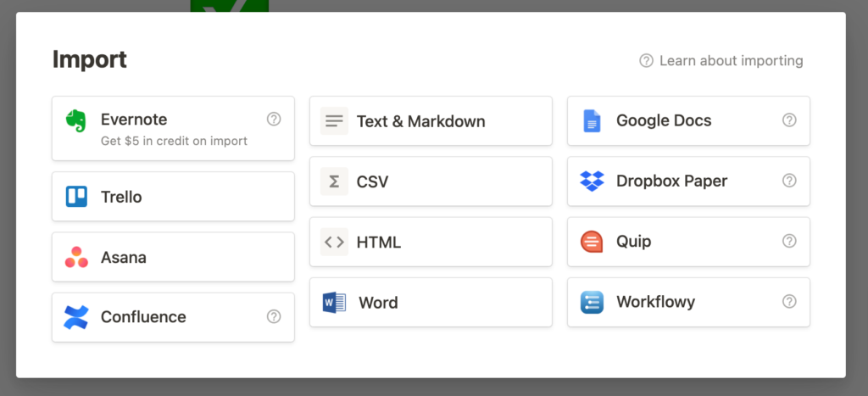Click the green Evernote elephant icon
The image size is (868, 396).
tap(75, 120)
